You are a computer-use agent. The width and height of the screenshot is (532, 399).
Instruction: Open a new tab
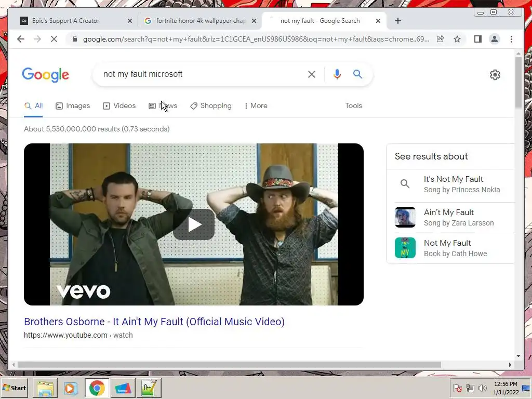pyautogui.click(x=398, y=21)
